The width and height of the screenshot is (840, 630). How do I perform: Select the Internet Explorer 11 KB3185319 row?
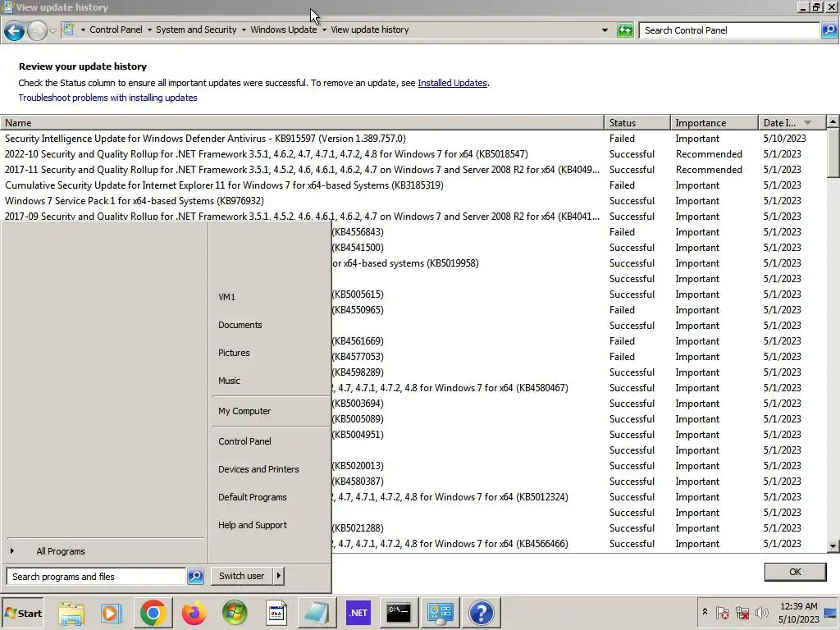[x=413, y=185]
